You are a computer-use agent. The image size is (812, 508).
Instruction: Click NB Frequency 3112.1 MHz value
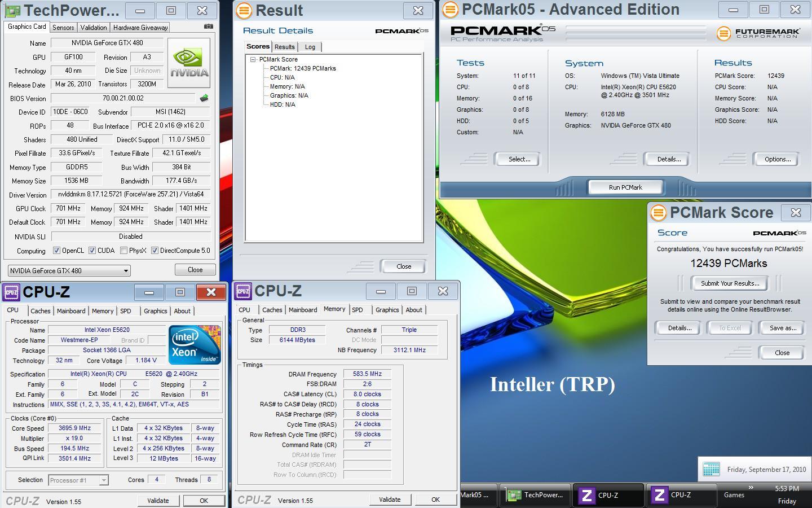409,350
